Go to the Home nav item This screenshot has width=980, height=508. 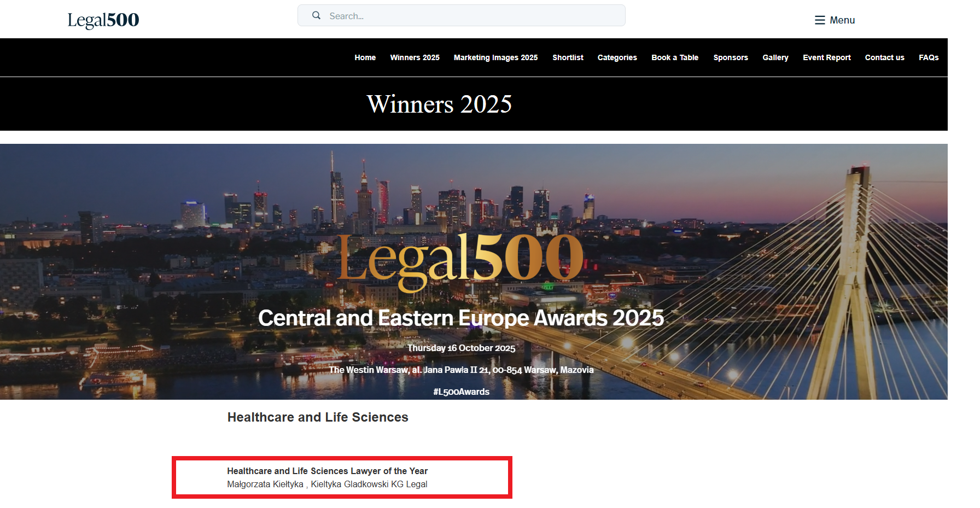click(x=365, y=57)
